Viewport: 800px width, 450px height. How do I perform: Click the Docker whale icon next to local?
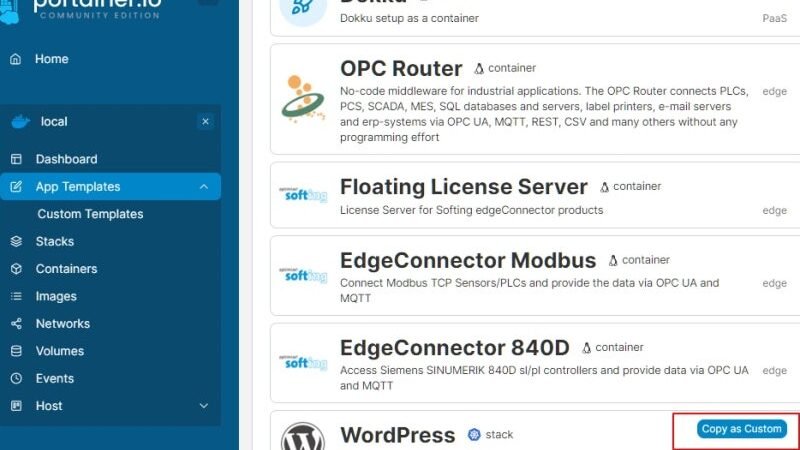pyautogui.click(x=20, y=121)
